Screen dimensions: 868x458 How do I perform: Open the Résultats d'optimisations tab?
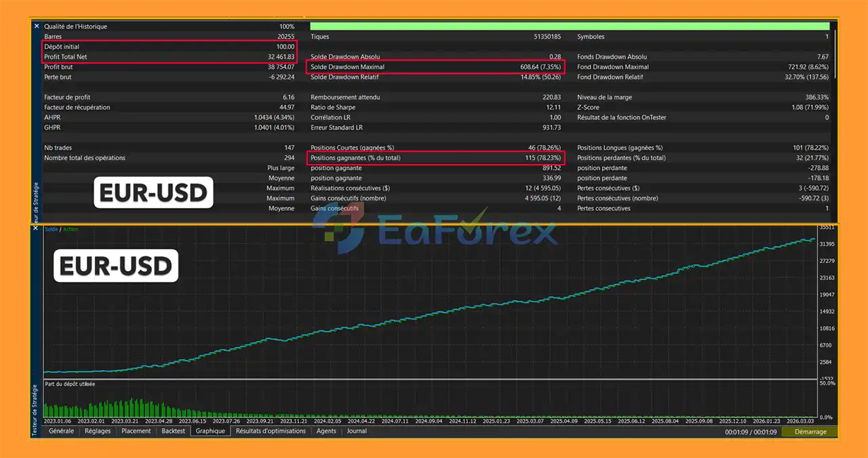tap(271, 431)
